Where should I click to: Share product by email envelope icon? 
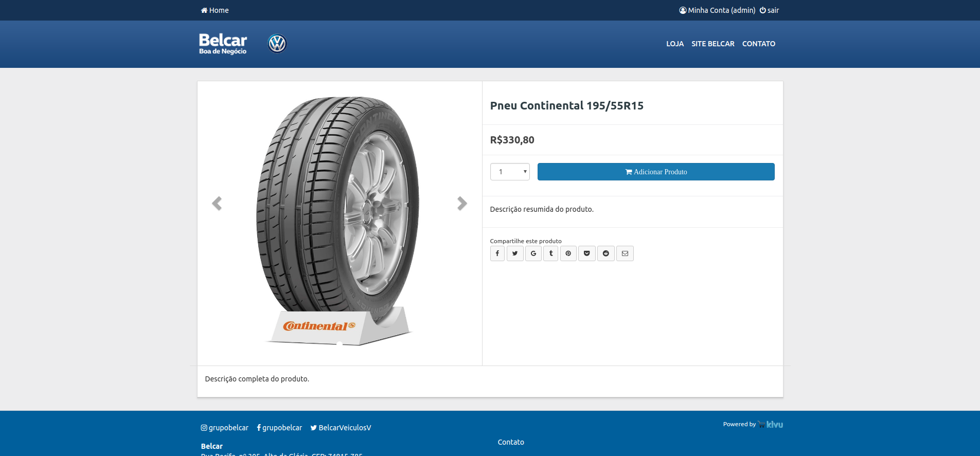coord(625,253)
